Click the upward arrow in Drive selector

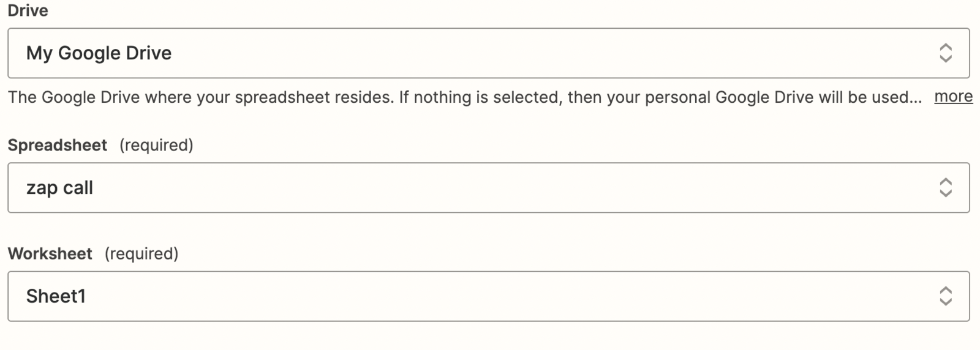pyautogui.click(x=946, y=47)
